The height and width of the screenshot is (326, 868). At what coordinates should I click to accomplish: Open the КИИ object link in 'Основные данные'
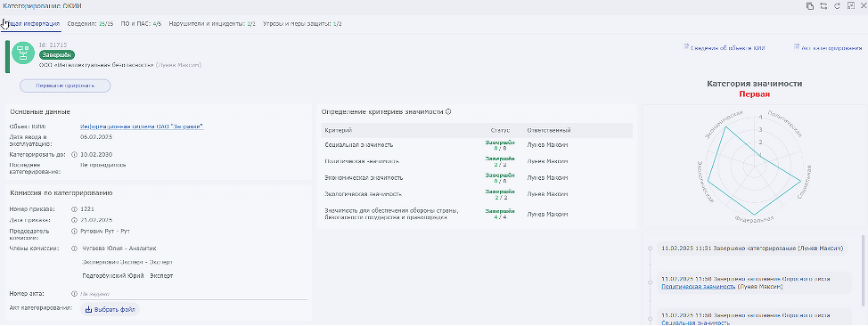coord(143,126)
